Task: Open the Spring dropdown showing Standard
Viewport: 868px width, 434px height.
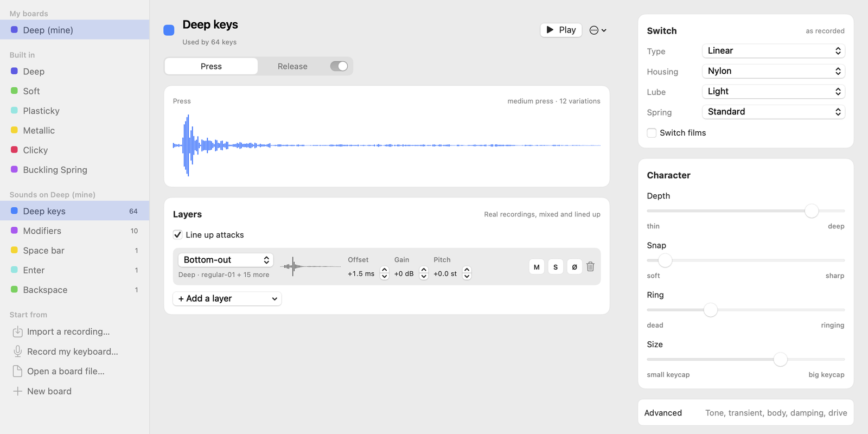Action: (773, 112)
